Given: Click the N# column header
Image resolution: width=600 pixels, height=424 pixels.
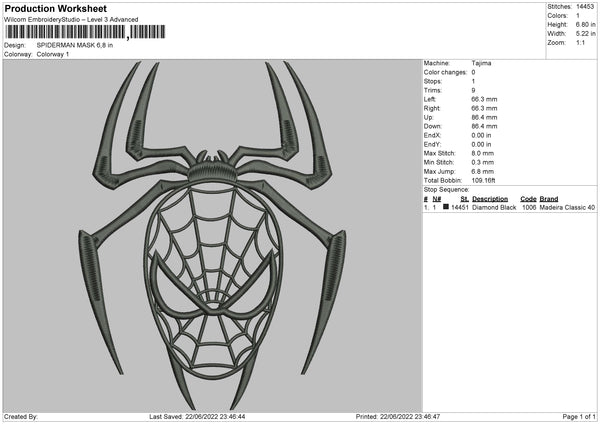Looking at the screenshot, I should pos(437,199).
